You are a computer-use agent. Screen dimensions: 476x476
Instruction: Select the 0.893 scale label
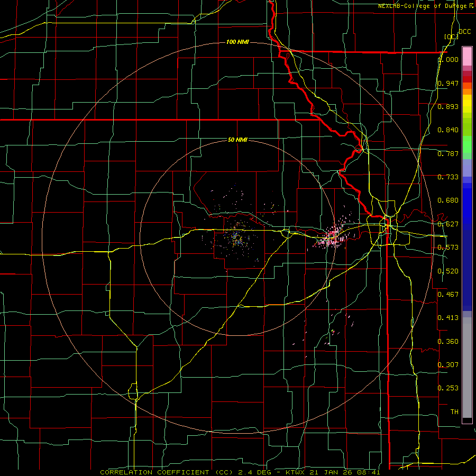[448, 106]
